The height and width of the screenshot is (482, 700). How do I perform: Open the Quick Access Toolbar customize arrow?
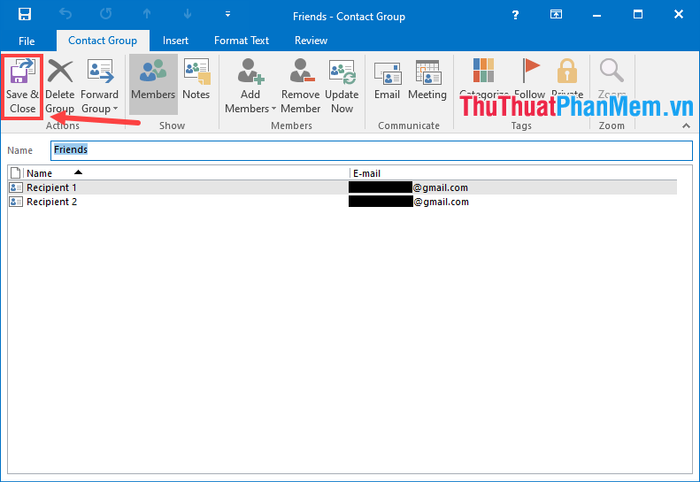pos(228,15)
